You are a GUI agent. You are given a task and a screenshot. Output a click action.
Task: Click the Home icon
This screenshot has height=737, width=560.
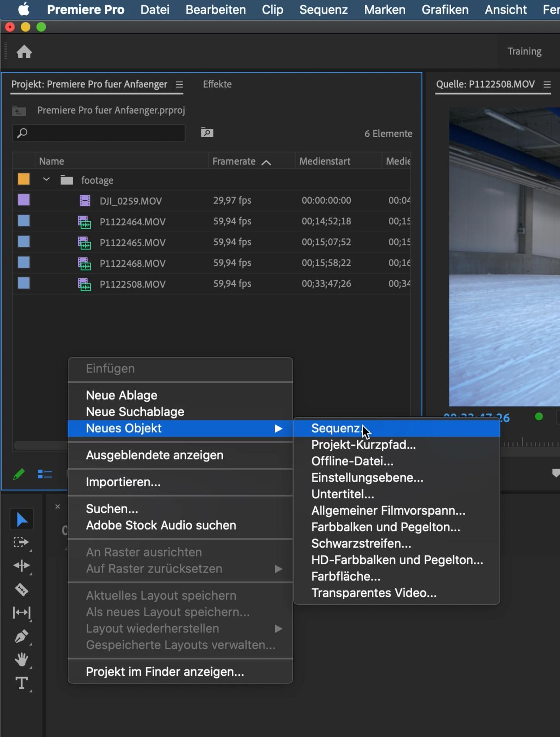point(24,52)
